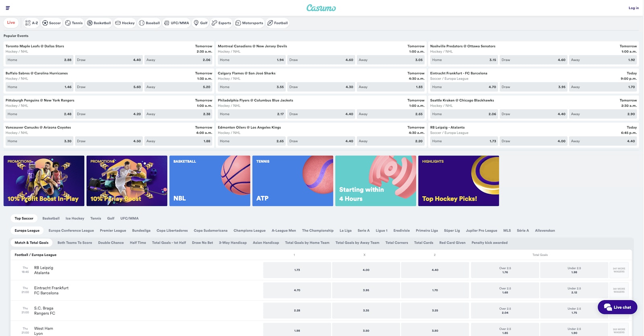Open Basketball from the sports bar
The image size is (644, 336).
(90, 23)
